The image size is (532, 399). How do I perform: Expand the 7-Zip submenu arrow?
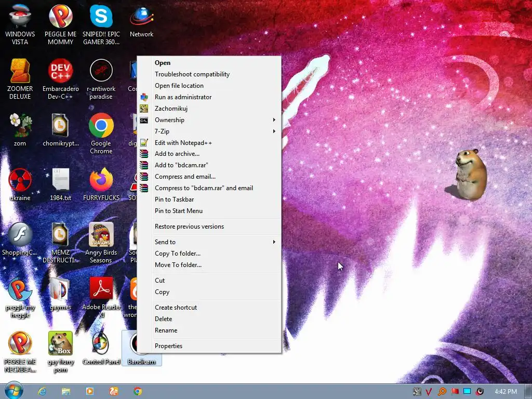tap(274, 131)
